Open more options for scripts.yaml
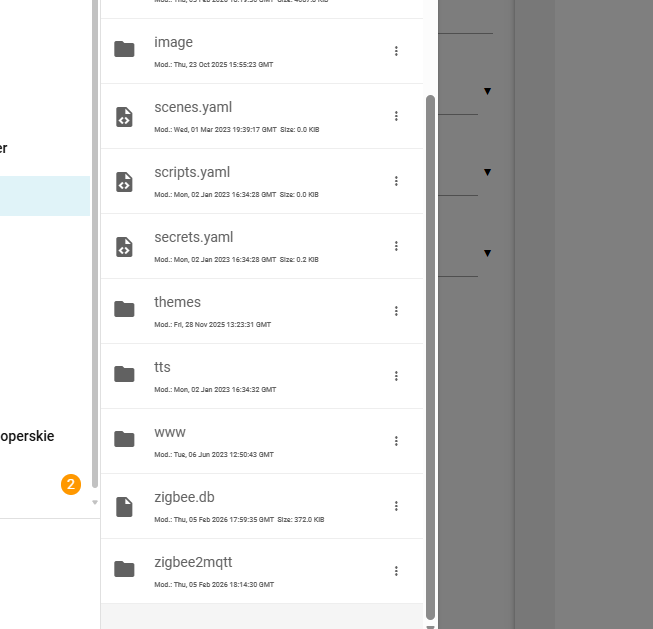This screenshot has height=629, width=653. tap(396, 181)
